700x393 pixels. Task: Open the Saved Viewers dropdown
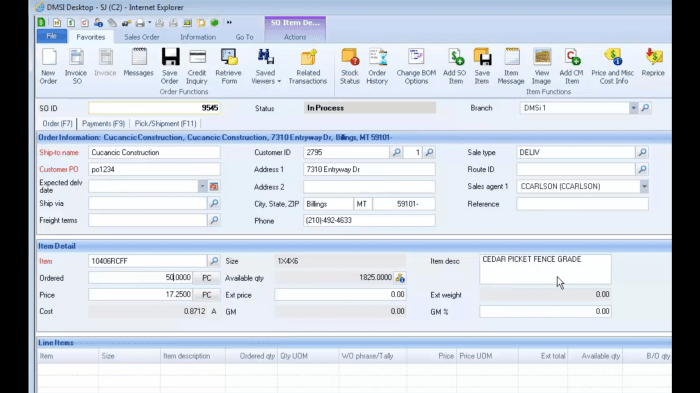click(266, 66)
